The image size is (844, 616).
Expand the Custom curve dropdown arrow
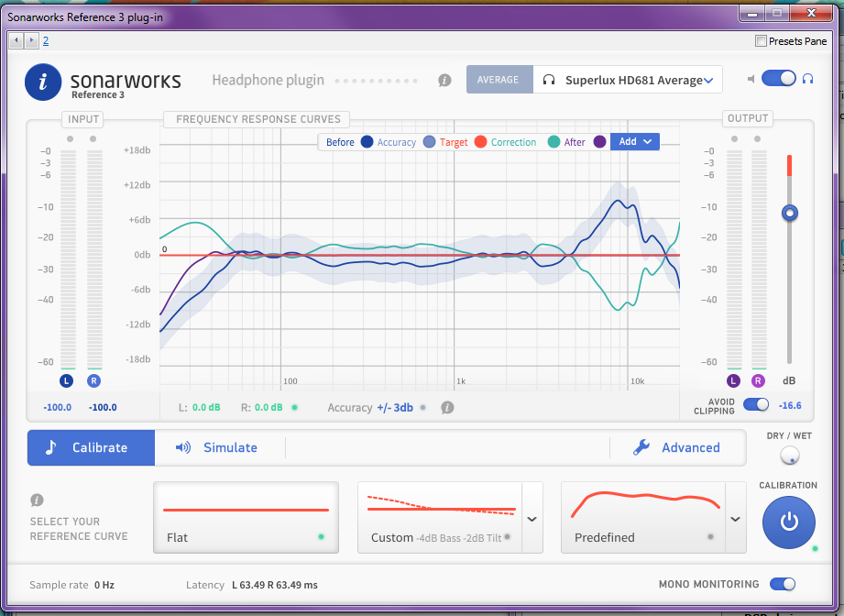pos(532,519)
